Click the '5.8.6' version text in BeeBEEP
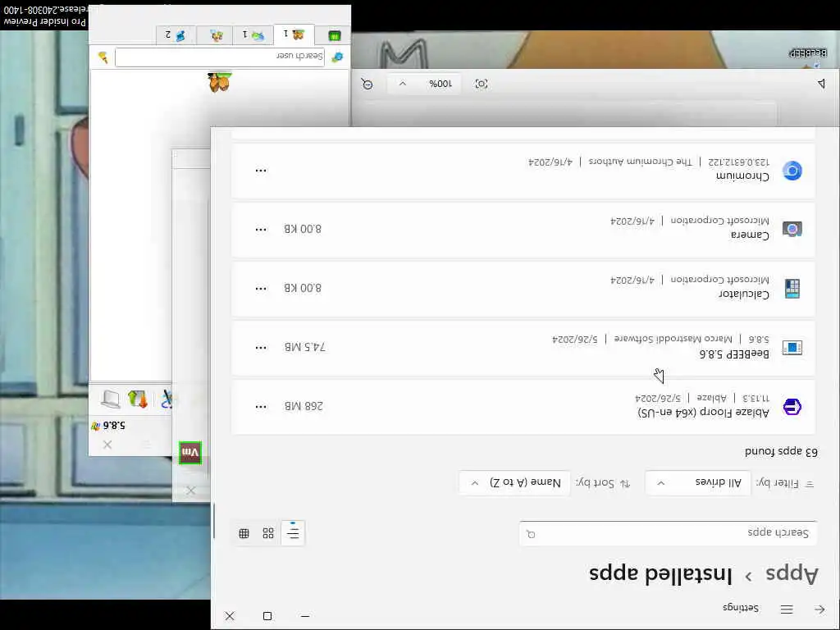The width and height of the screenshot is (840, 630). pyautogui.click(x=114, y=426)
